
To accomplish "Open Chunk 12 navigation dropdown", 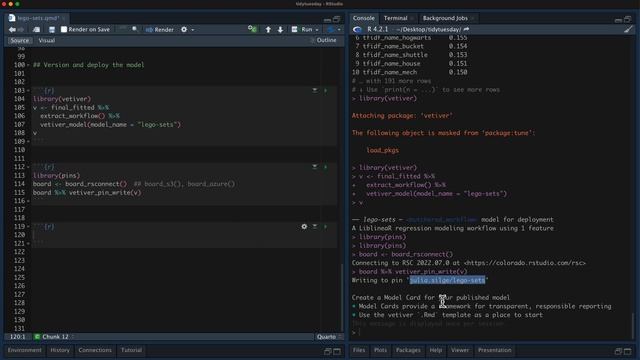I will tap(55, 337).
